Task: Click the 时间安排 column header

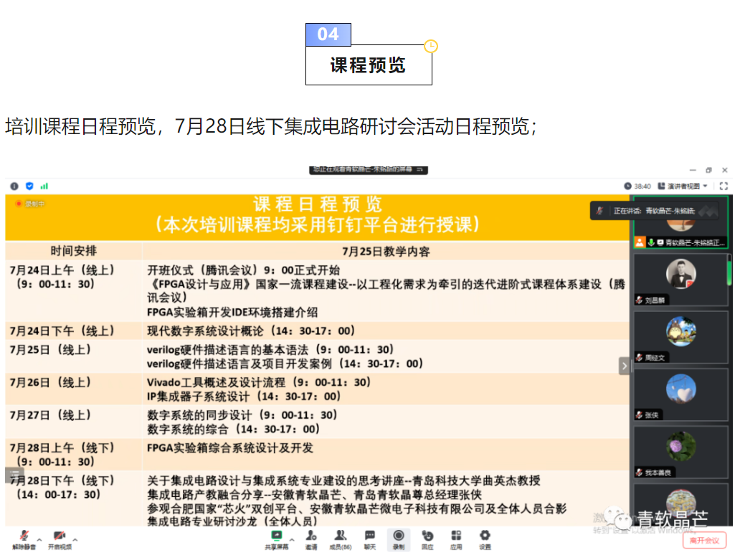Action: click(74, 251)
